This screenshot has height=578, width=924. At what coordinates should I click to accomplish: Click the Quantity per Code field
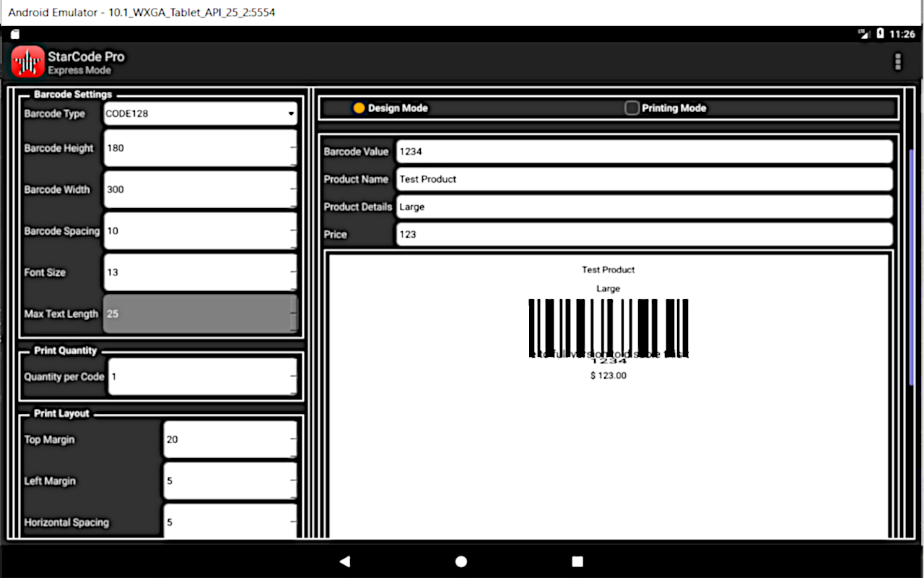point(202,376)
